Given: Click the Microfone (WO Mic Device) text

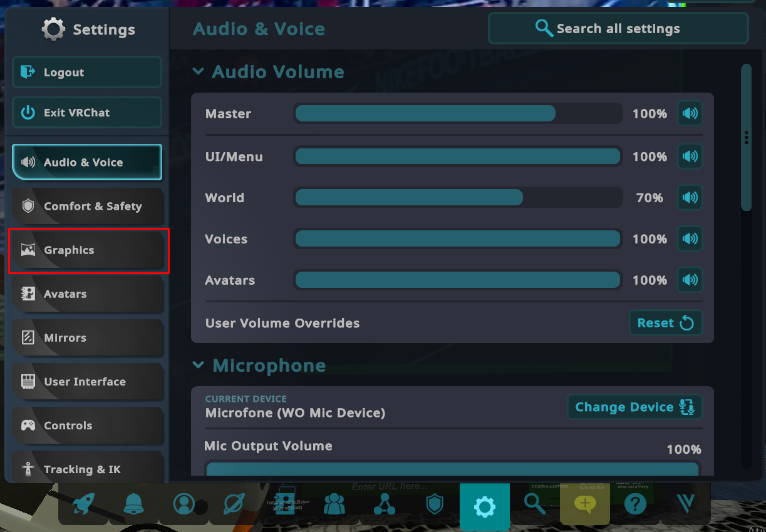Looking at the screenshot, I should [x=295, y=413].
